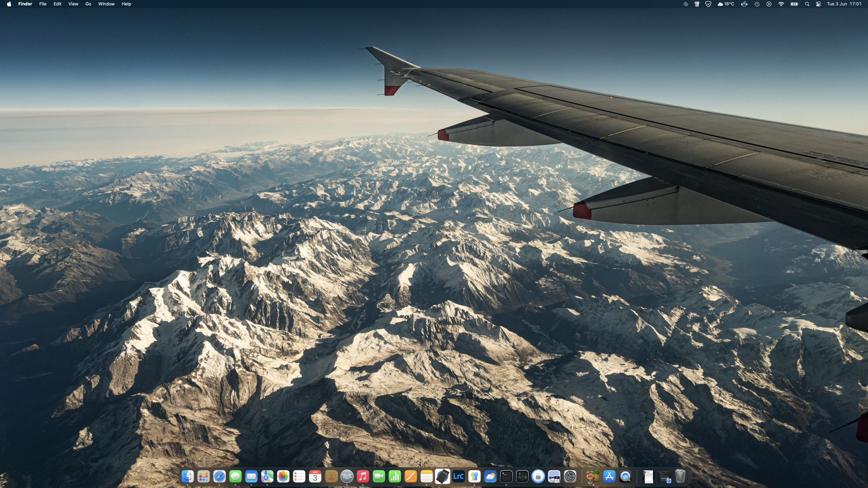
Task: Open the Photos app icon
Action: [283, 476]
